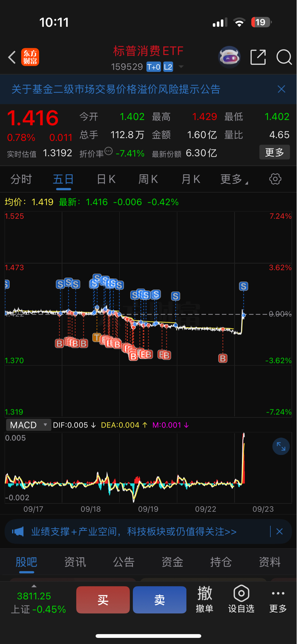The image size is (297, 644).
Task: Open the search magnifier icon
Action: click(284, 57)
